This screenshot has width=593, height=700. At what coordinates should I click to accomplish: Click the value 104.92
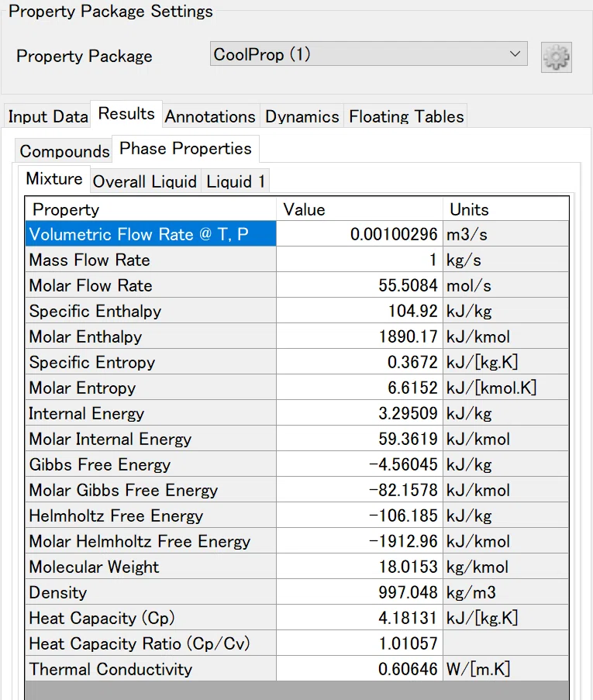360,311
